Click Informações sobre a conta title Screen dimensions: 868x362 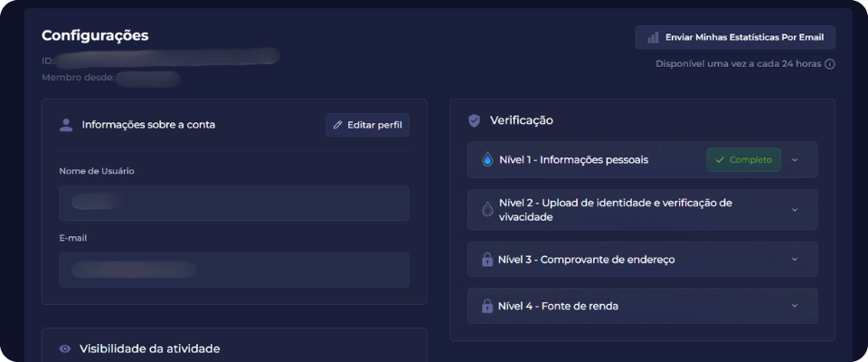[148, 125]
